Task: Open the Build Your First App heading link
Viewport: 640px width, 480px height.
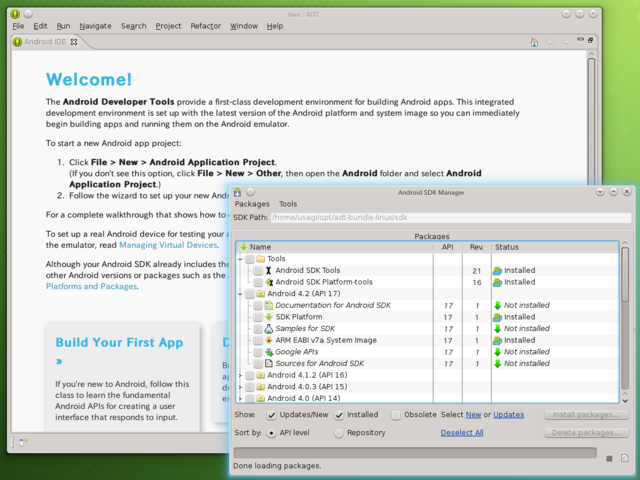Action: coord(119,342)
